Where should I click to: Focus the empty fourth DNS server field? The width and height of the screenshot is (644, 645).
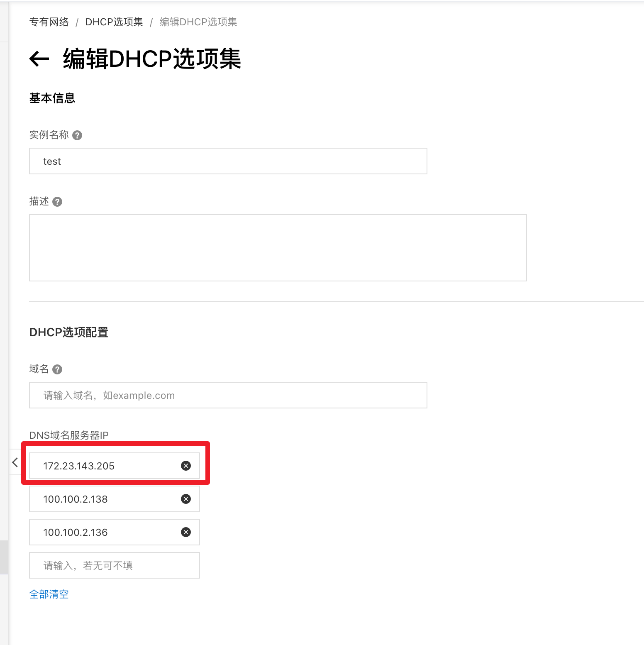point(114,565)
